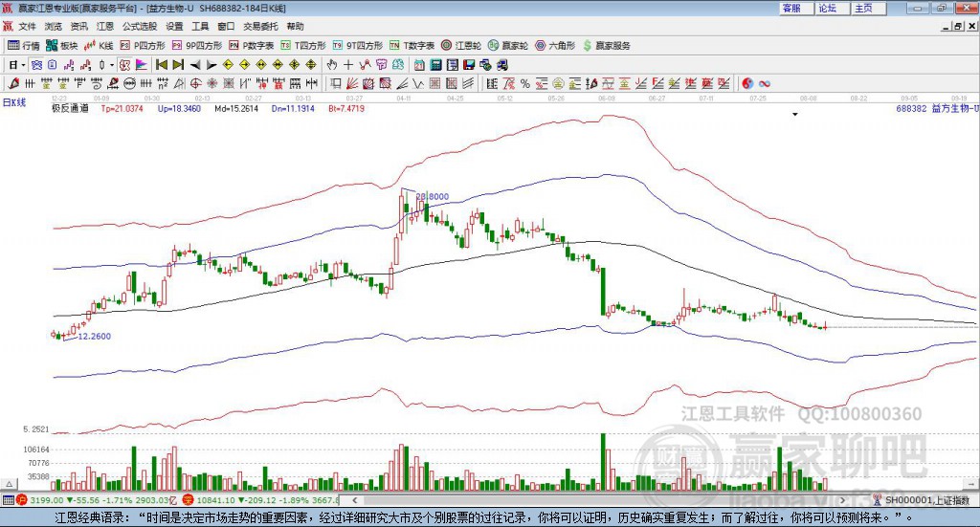Click the yin-yang red blue icon
The width and height of the screenshot is (980, 527).
click(x=747, y=83)
